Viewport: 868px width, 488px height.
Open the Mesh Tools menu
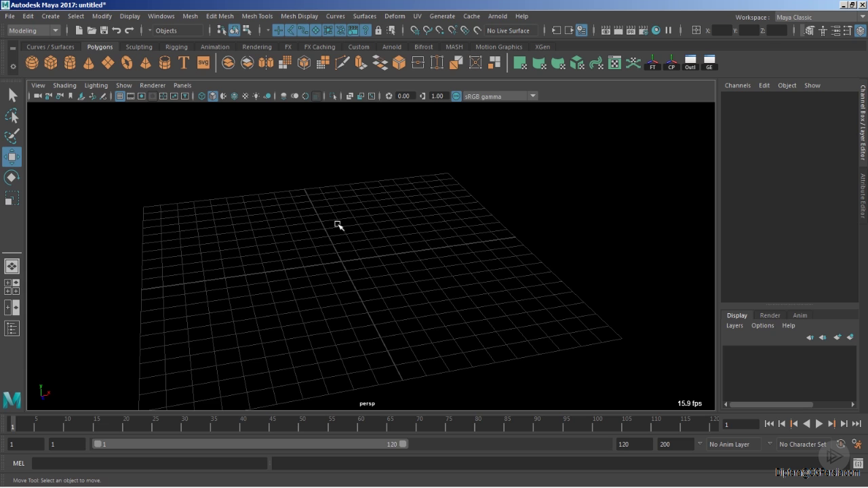(x=257, y=16)
